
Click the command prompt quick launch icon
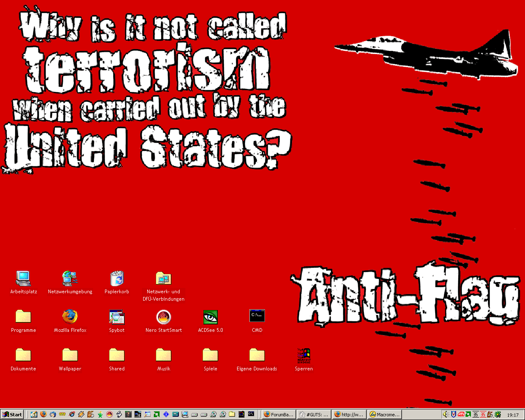pyautogui.click(x=251, y=414)
